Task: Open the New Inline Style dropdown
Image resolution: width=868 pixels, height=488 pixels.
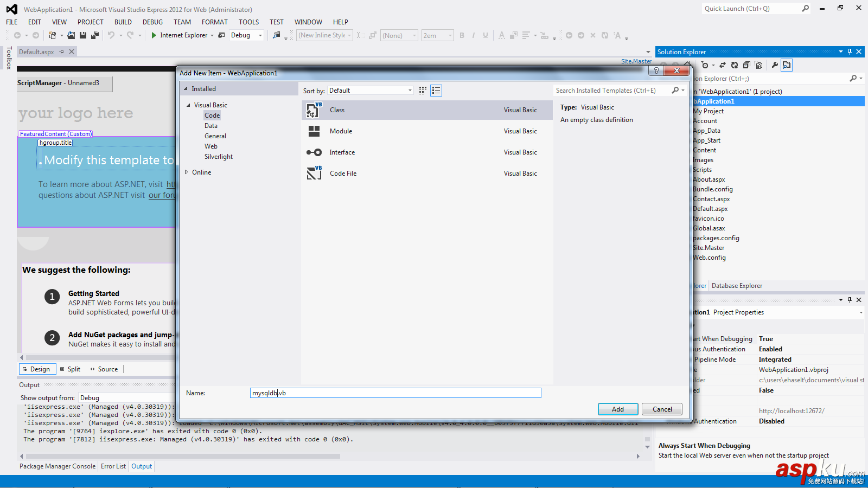Action: click(325, 35)
